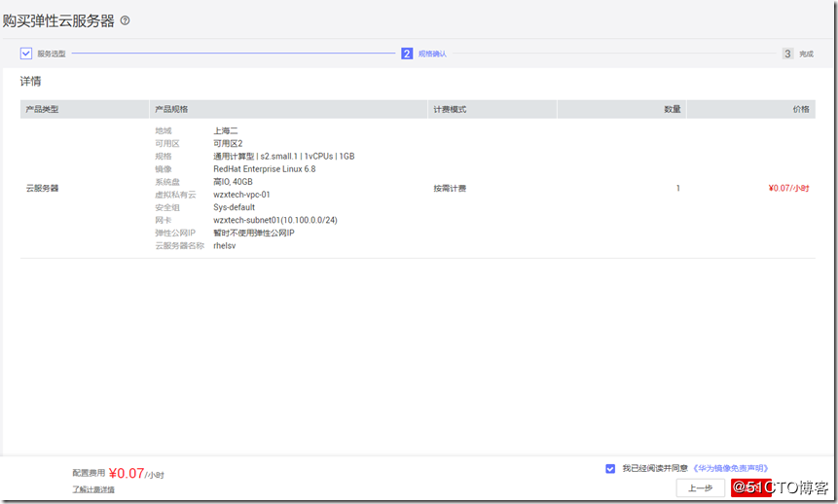The height and width of the screenshot is (504, 838).
Task: Click the RedHat Enterprise Linux 6.8 image value
Action: tap(265, 169)
